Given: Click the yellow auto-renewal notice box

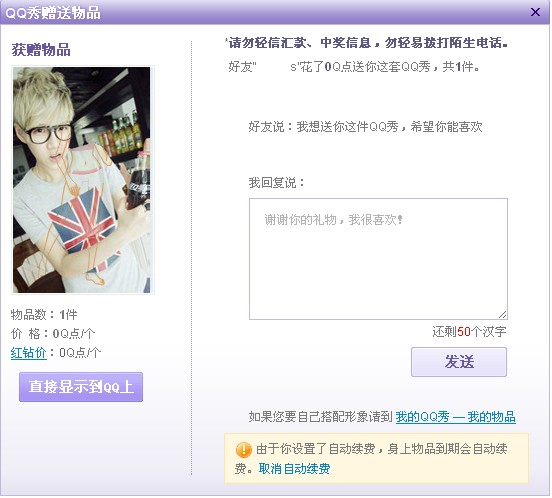Looking at the screenshot, I should click(376, 459).
